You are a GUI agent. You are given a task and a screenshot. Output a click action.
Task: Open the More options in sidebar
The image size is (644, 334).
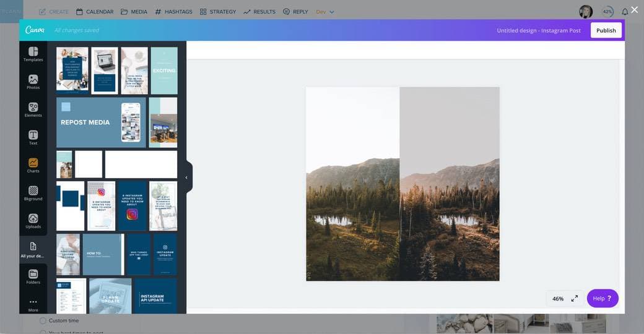(x=33, y=306)
